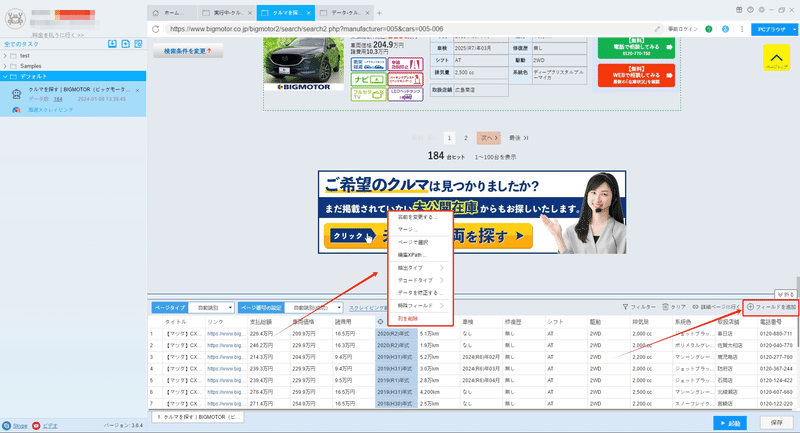Viewport: 800px width, 433px height.
Task: Click the green circular icon in toolbar
Action: click(709, 29)
